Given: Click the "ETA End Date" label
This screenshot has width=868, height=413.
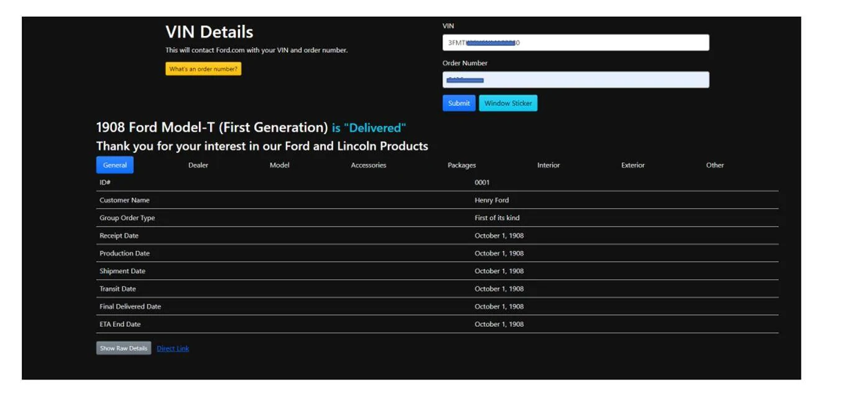Looking at the screenshot, I should tap(121, 324).
